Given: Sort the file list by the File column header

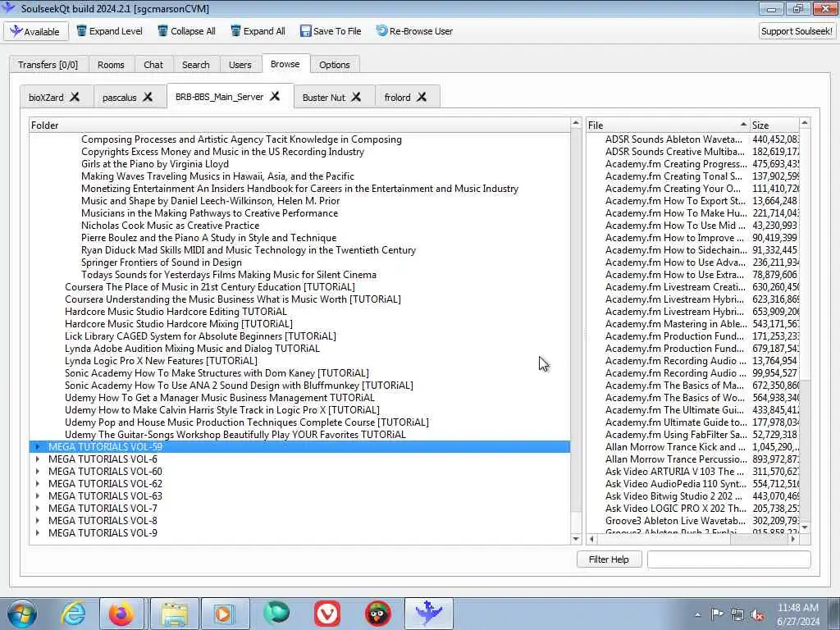Looking at the screenshot, I should (668, 126).
